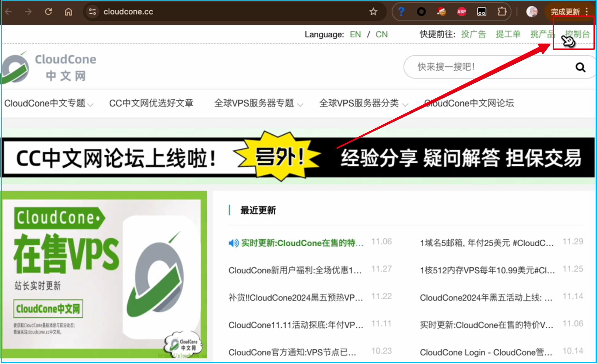Open 1域名5邮箱, 年付25美元 article
The height and width of the screenshot is (364, 597).
[487, 243]
